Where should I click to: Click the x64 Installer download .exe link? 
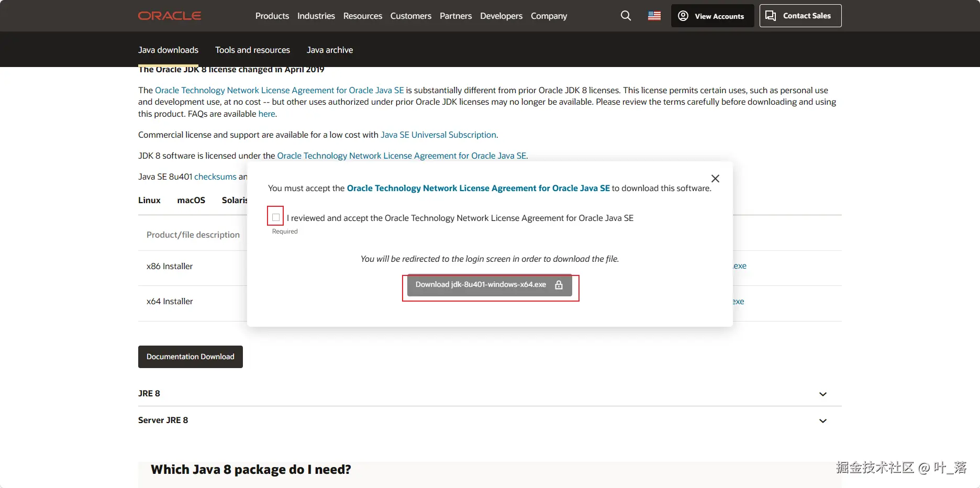point(738,302)
